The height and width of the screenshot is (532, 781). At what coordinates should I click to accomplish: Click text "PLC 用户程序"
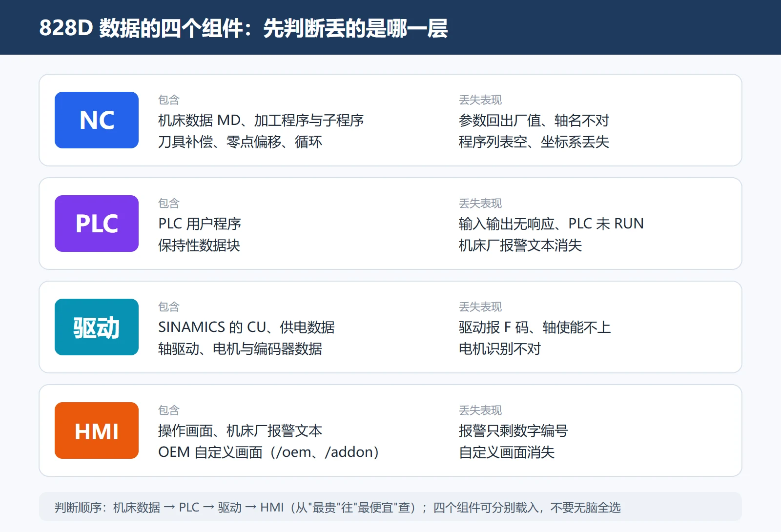(x=200, y=224)
